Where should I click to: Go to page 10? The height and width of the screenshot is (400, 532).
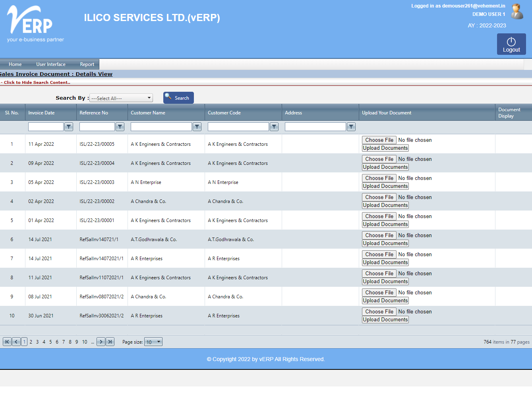click(85, 342)
